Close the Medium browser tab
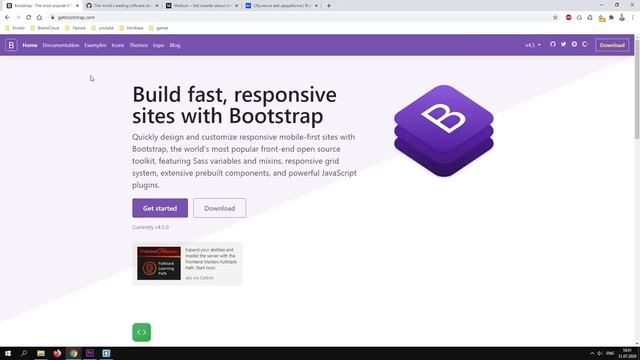640x360 pixels. point(236,6)
